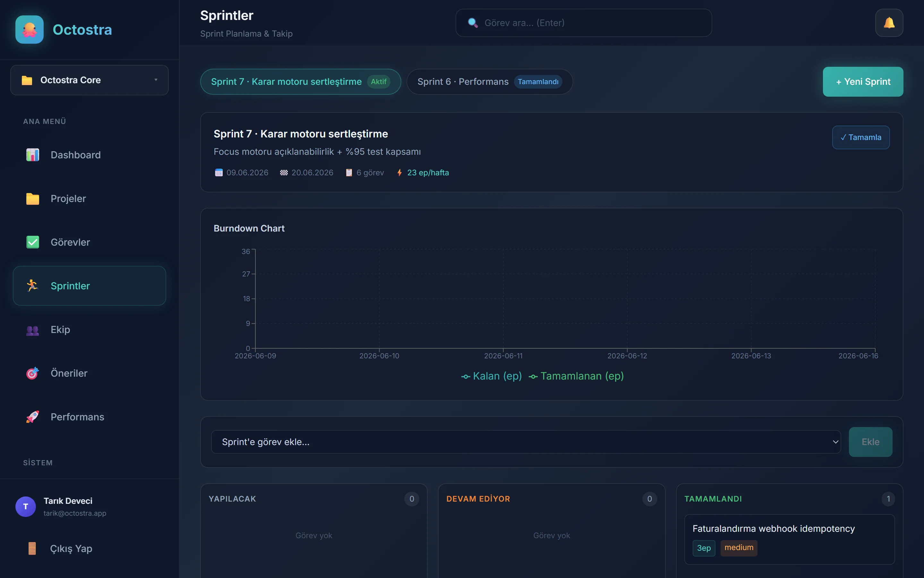
Task: Click the Öneriler target icon
Action: point(32,373)
